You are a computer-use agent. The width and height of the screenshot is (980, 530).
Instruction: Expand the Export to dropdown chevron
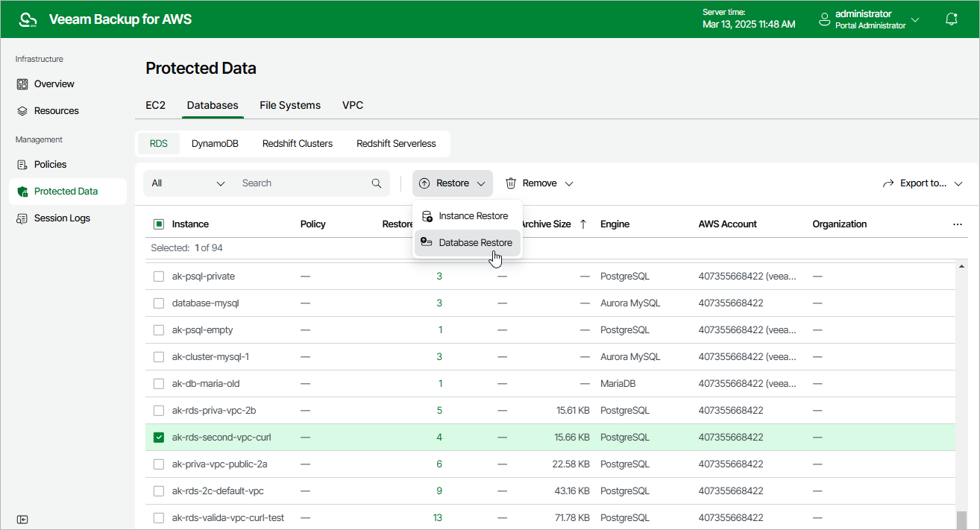958,183
